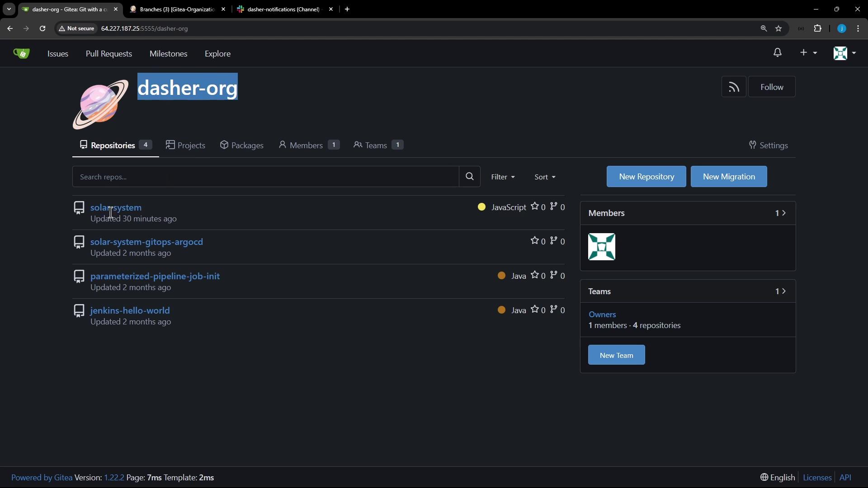868x488 pixels.
Task: Click the Search repos input field
Action: (x=265, y=177)
